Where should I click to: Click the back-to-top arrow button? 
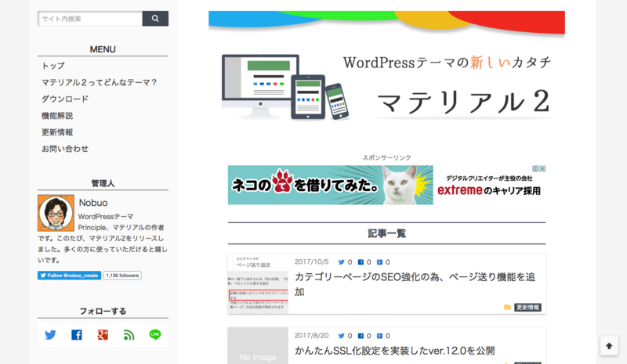(609, 346)
